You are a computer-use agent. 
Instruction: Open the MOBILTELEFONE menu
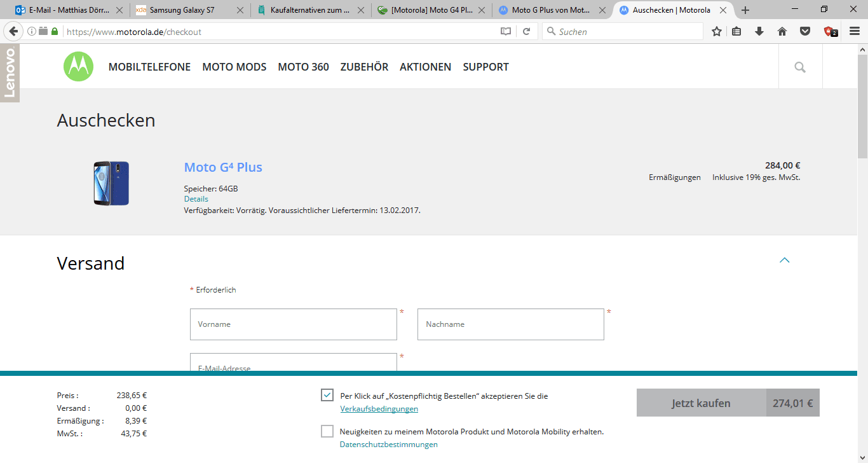[x=149, y=67]
